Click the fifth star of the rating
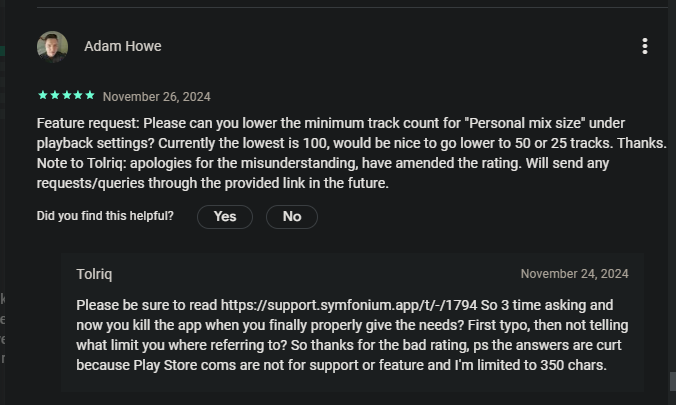The height and width of the screenshot is (405, 676). (x=90, y=96)
